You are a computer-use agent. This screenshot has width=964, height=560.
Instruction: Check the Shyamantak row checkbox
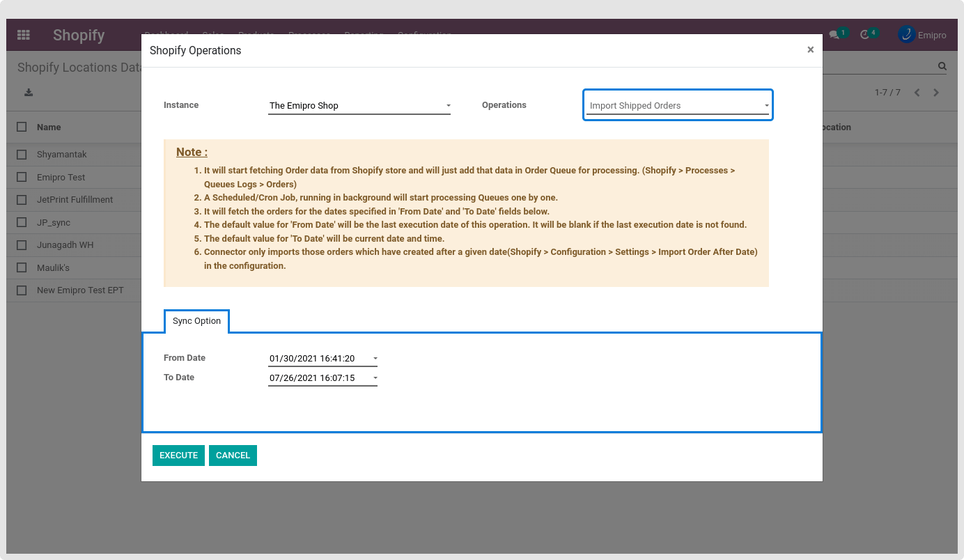click(22, 155)
